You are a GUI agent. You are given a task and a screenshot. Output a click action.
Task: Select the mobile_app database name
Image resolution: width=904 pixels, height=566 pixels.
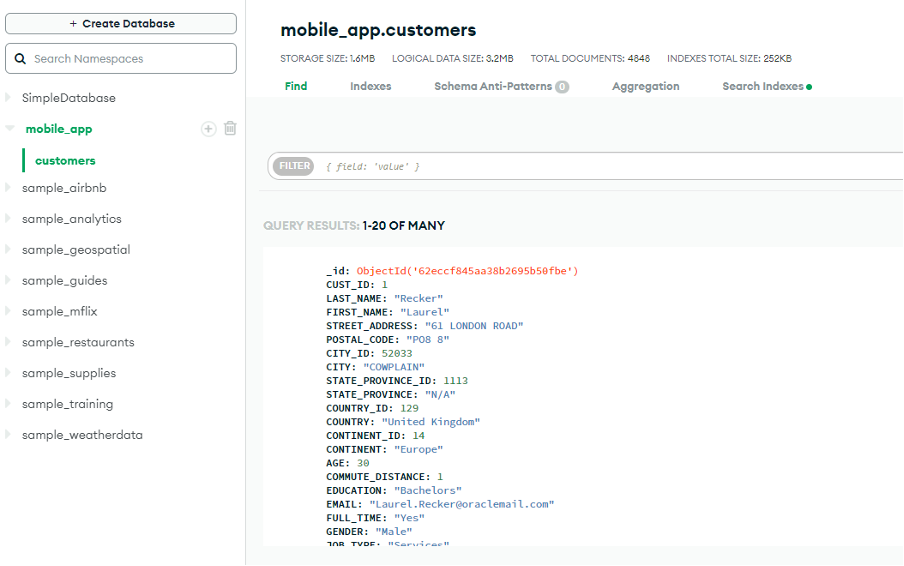click(59, 129)
